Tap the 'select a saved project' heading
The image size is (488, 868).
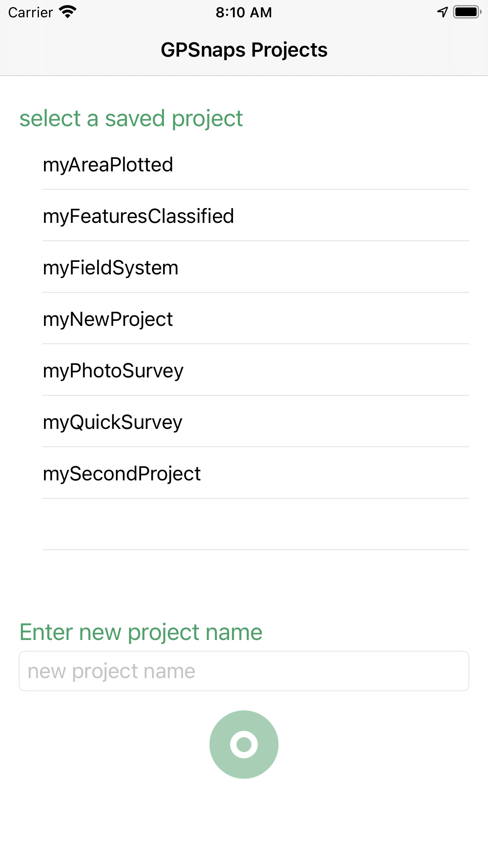[131, 118]
